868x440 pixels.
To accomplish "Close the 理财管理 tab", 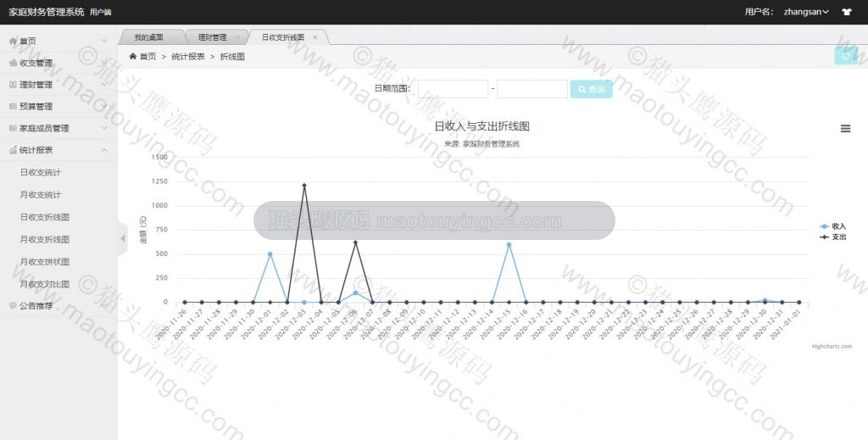I will click(237, 37).
